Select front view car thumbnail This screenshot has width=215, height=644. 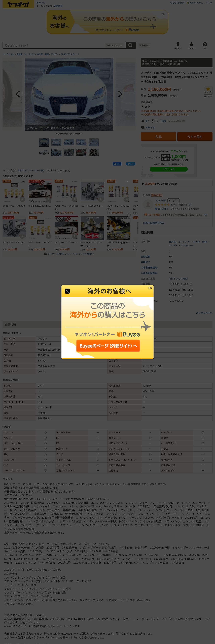(44, 142)
